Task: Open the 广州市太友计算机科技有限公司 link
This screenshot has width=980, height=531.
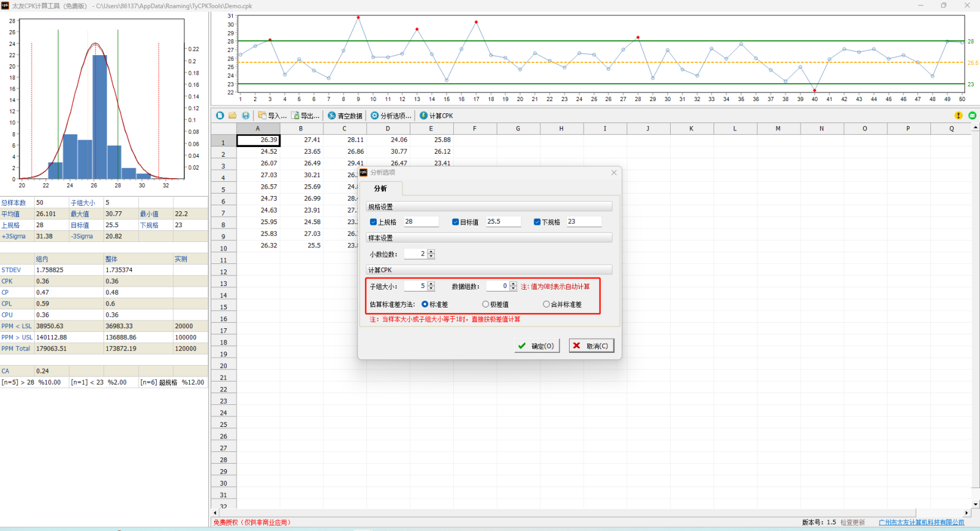Action: coord(921,522)
